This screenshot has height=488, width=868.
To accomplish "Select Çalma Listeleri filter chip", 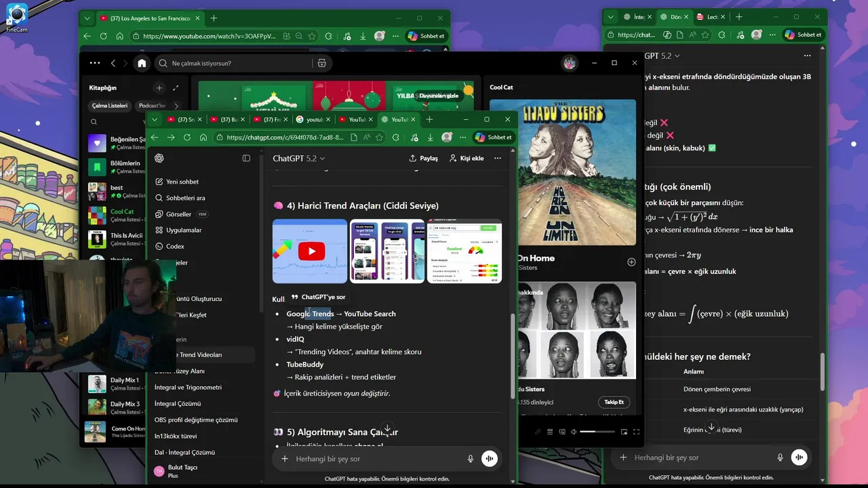I will pos(110,106).
